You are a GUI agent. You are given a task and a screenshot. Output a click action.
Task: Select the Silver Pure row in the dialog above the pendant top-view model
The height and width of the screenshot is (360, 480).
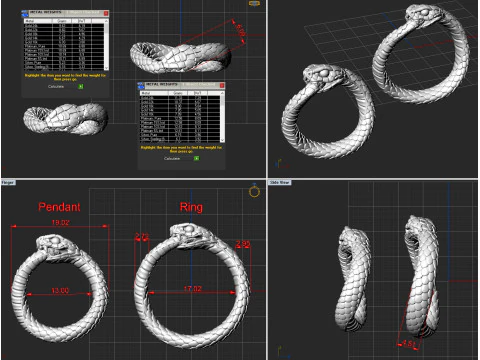[64, 63]
